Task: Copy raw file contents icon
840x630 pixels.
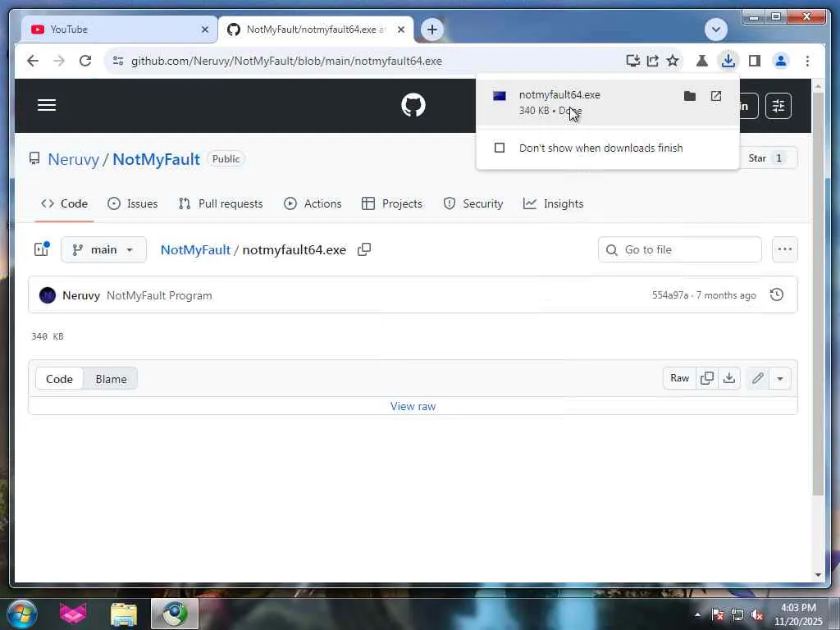Action: (x=707, y=378)
